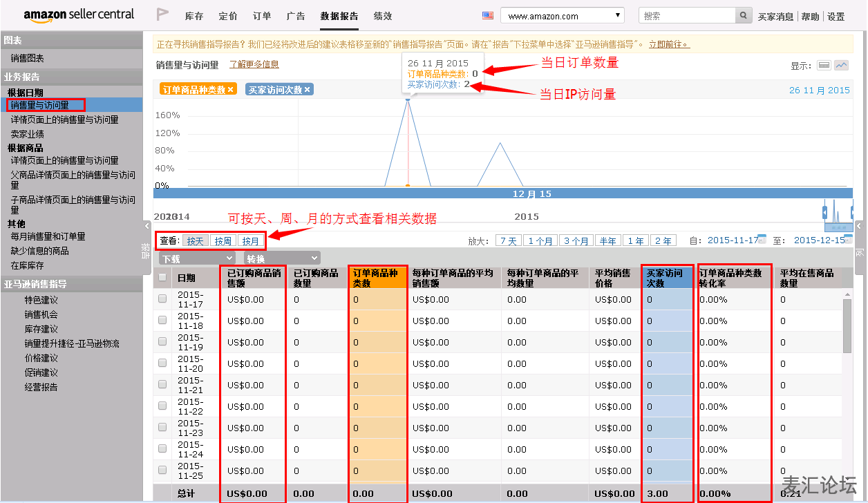868x503 pixels.
Task: Open the 数据报告 top menu
Action: [339, 16]
